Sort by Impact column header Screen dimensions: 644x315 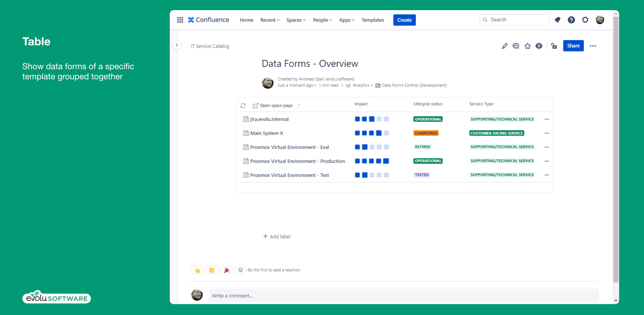[x=362, y=104]
